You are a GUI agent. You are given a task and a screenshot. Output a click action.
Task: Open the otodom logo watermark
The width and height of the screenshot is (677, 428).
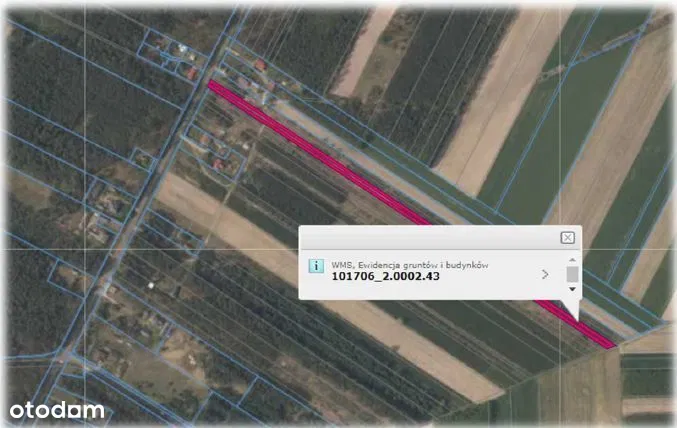pos(57,410)
